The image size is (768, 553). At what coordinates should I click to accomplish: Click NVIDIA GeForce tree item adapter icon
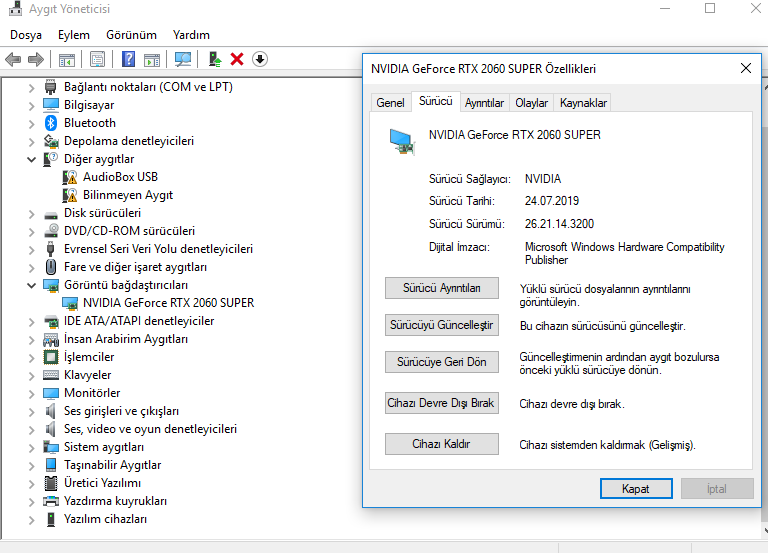tap(70, 303)
